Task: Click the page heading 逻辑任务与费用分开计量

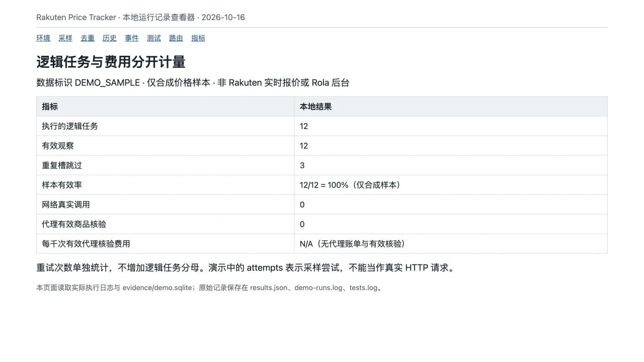Action: point(111,62)
